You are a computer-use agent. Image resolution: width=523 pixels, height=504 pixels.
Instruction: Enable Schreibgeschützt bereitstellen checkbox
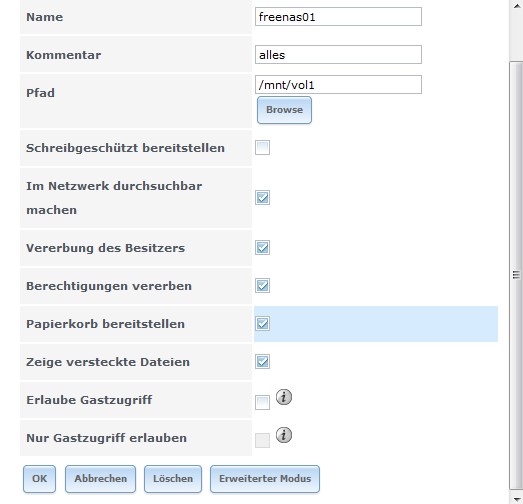coord(263,148)
